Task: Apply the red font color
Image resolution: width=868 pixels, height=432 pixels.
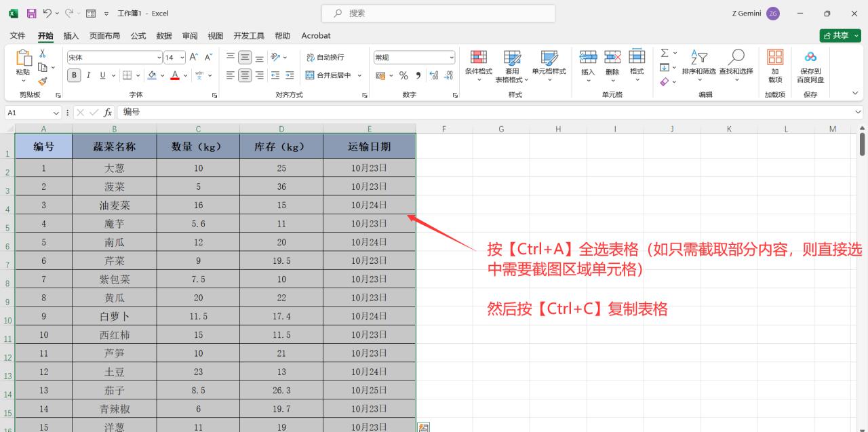Action: [175, 75]
